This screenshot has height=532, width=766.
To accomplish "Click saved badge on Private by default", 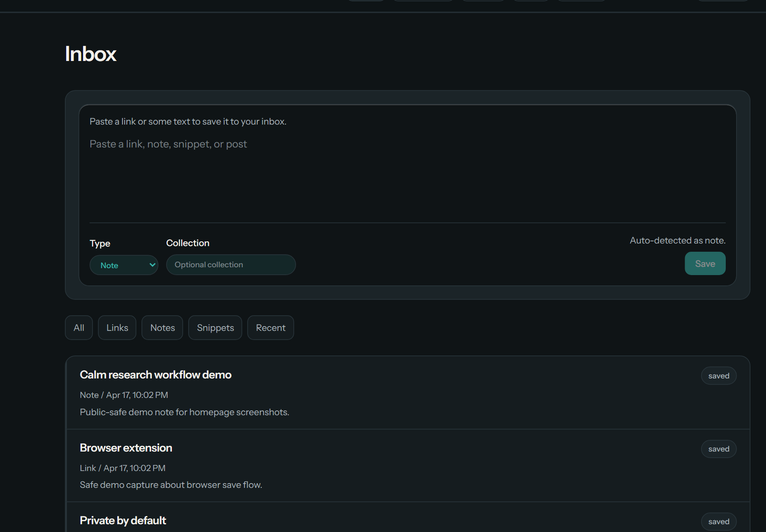I will [x=718, y=521].
